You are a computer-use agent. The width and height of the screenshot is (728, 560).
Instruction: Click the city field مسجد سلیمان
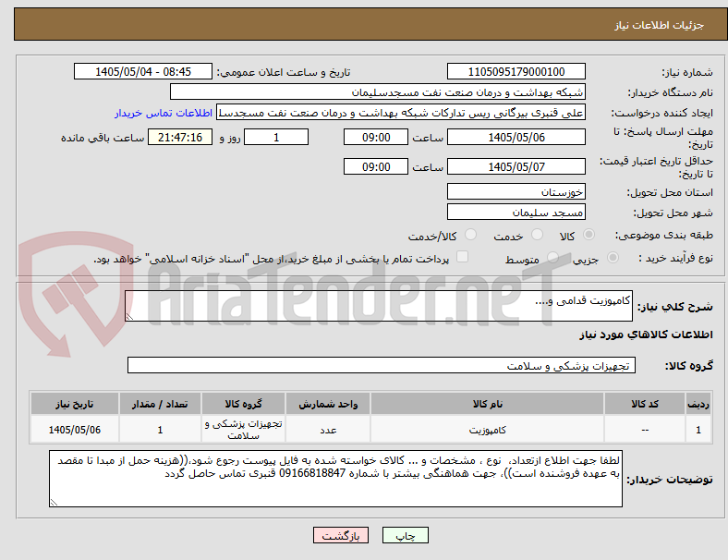point(516,213)
